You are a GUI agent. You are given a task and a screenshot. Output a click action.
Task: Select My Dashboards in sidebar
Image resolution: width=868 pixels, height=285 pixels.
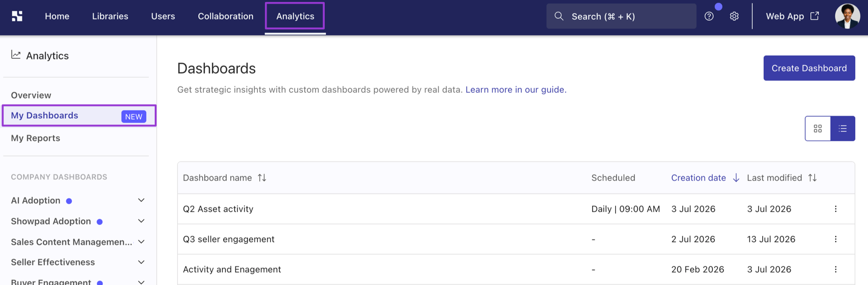coord(79,116)
